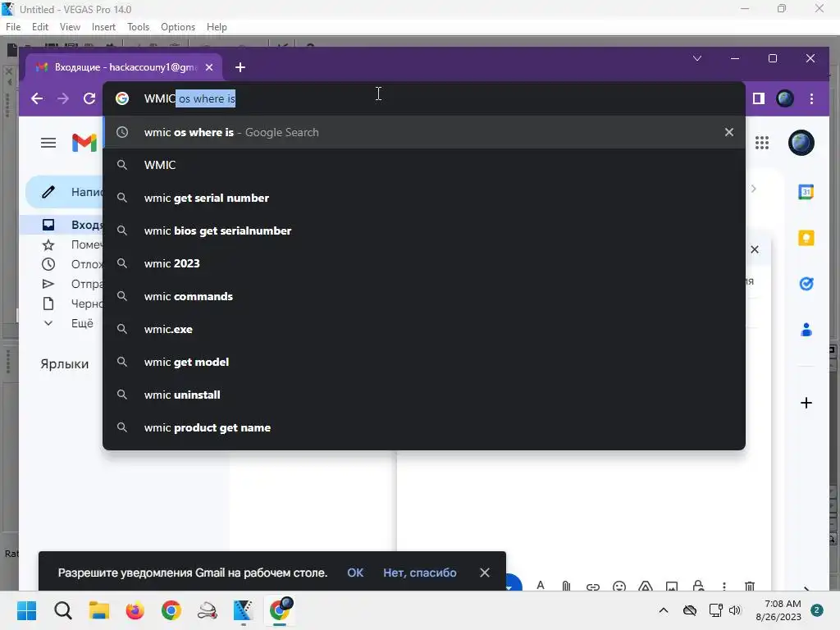
Task: Open the Help menu in VEGAS Pro
Action: pyautogui.click(x=217, y=27)
